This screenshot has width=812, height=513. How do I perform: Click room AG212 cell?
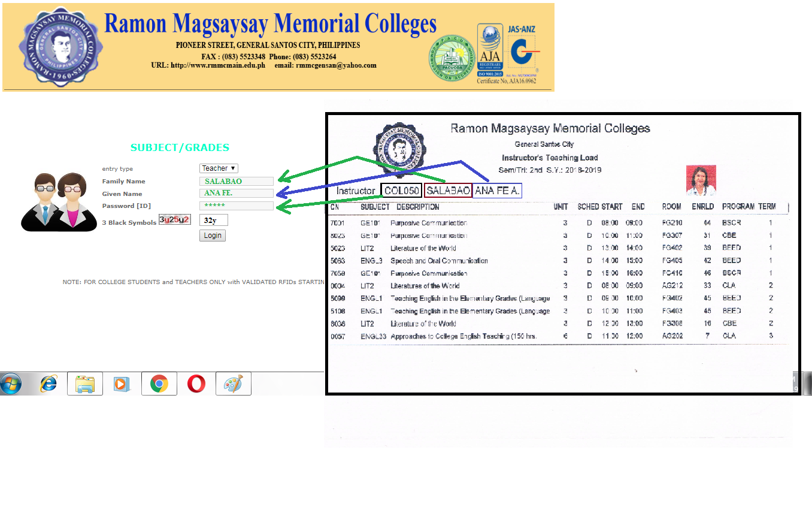point(672,286)
